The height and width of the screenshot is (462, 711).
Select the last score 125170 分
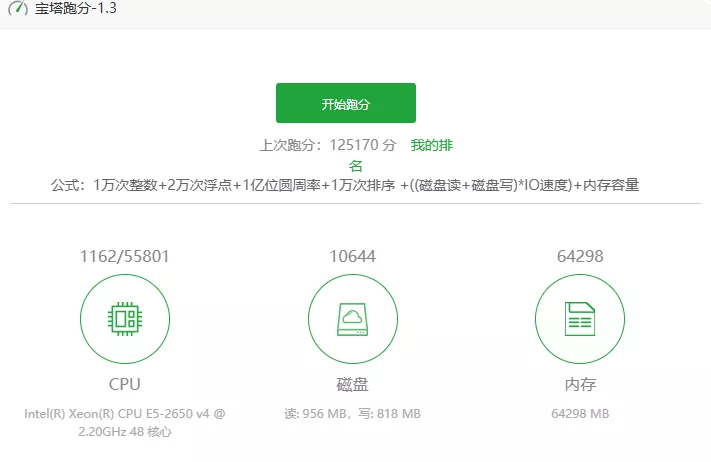[x=363, y=145]
